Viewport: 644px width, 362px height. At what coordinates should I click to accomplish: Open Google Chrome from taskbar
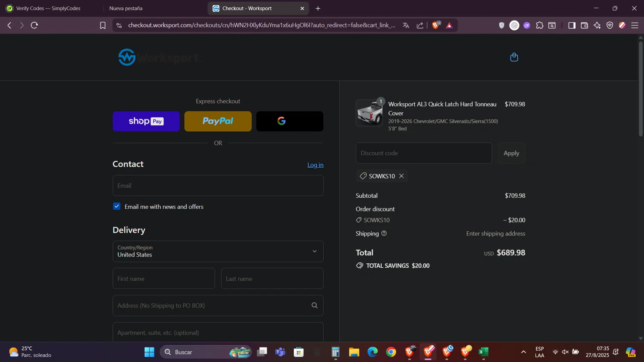point(391,352)
